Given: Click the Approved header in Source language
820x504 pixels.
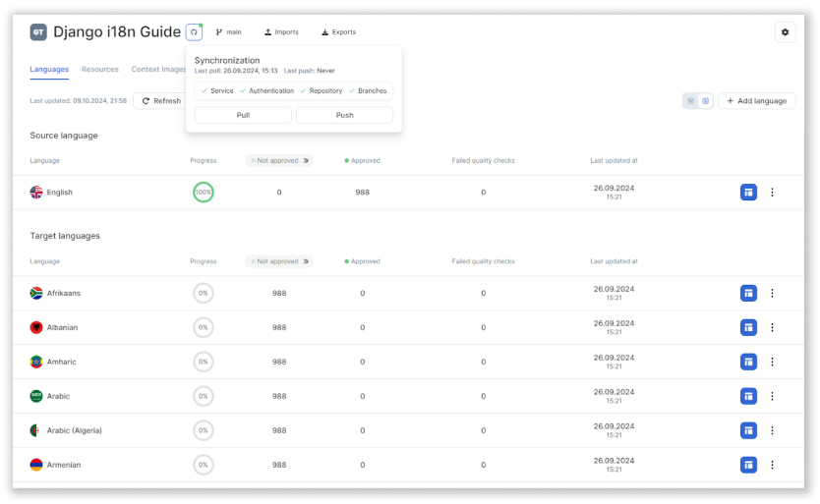Looking at the screenshot, I should click(363, 160).
